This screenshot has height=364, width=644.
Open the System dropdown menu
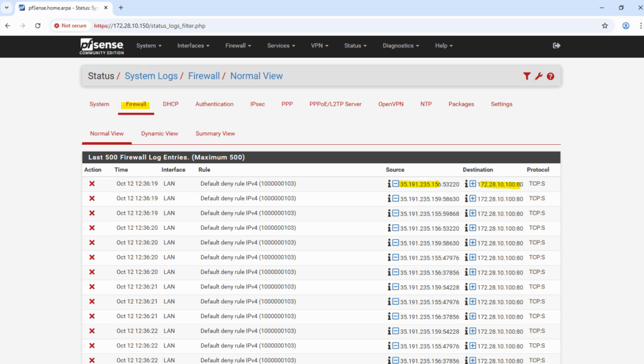[149, 46]
